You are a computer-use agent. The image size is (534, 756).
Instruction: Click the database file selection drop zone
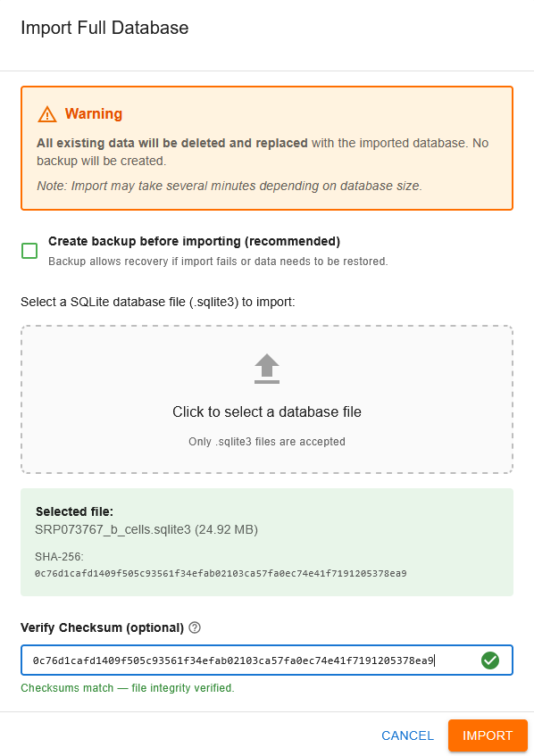266,399
